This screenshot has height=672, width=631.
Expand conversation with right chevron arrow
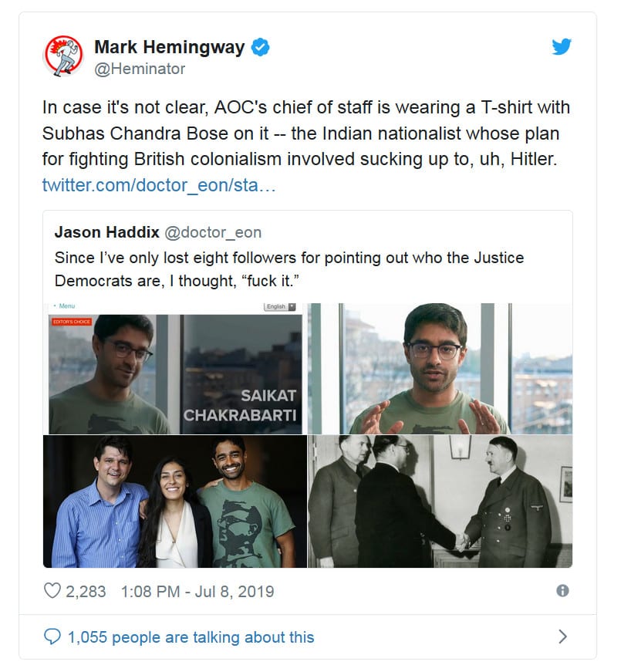(563, 637)
